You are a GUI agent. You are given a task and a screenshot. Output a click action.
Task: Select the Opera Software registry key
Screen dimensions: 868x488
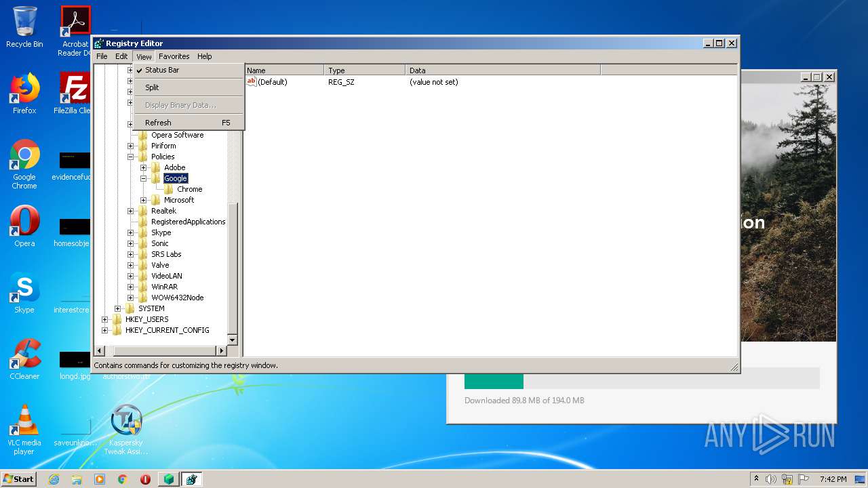177,135
